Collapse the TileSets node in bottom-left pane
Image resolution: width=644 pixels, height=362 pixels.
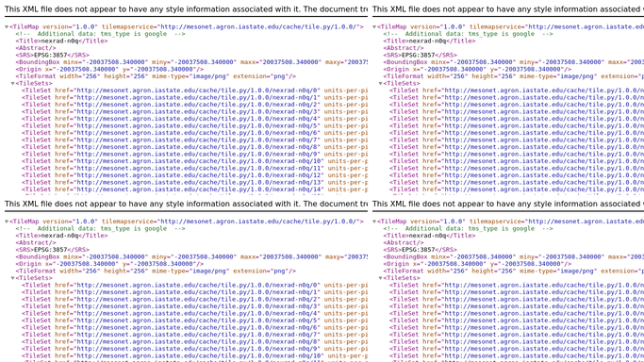pyautogui.click(x=13, y=278)
